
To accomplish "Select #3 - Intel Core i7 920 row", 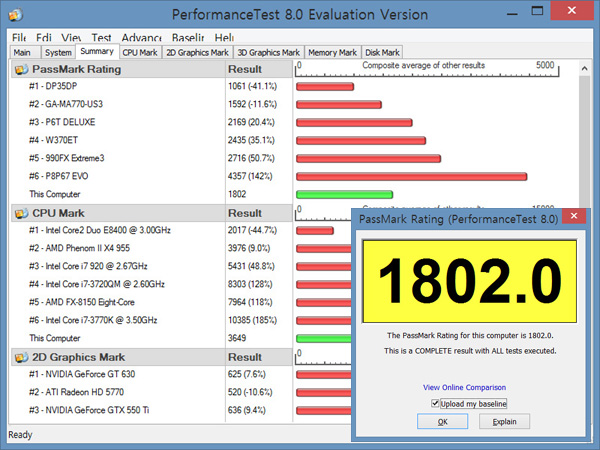I will pyautogui.click(x=152, y=266).
